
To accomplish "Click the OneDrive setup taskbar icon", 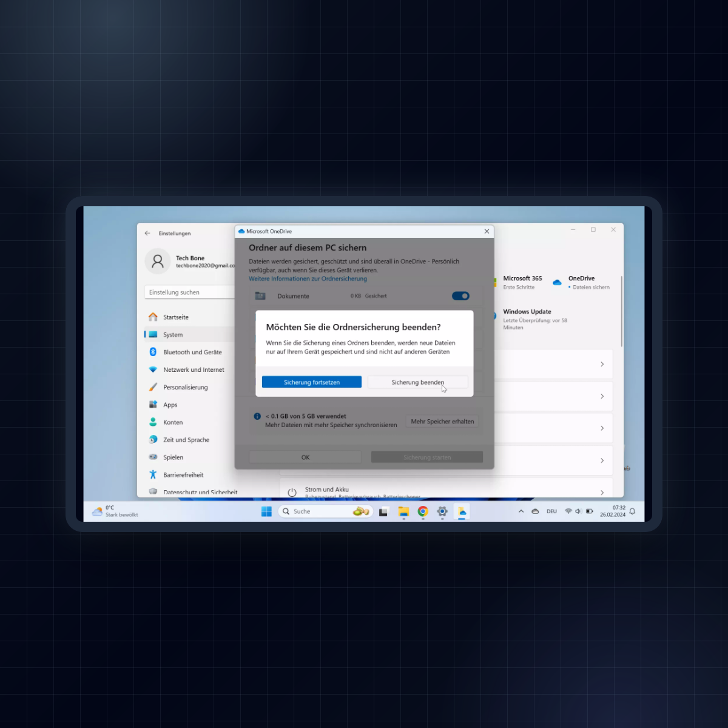I will pyautogui.click(x=462, y=511).
